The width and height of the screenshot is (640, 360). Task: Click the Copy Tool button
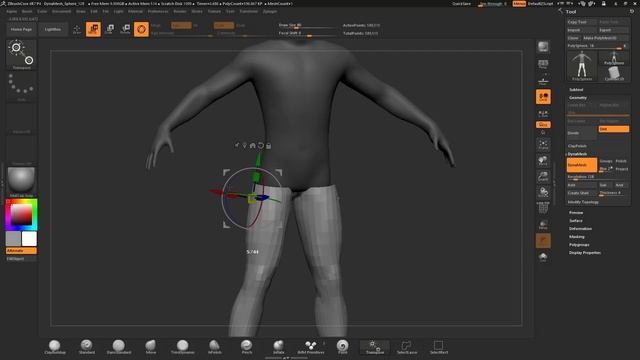pos(582,22)
